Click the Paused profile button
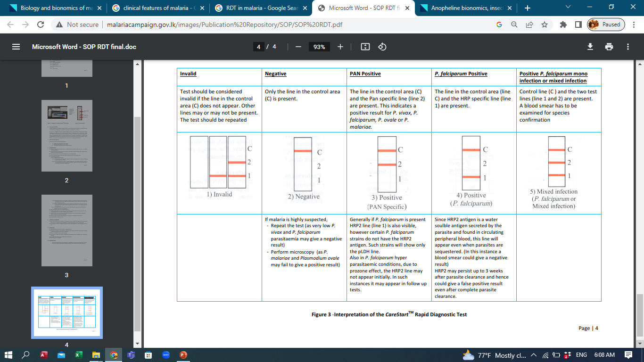This screenshot has height=362, width=644. pos(606,25)
